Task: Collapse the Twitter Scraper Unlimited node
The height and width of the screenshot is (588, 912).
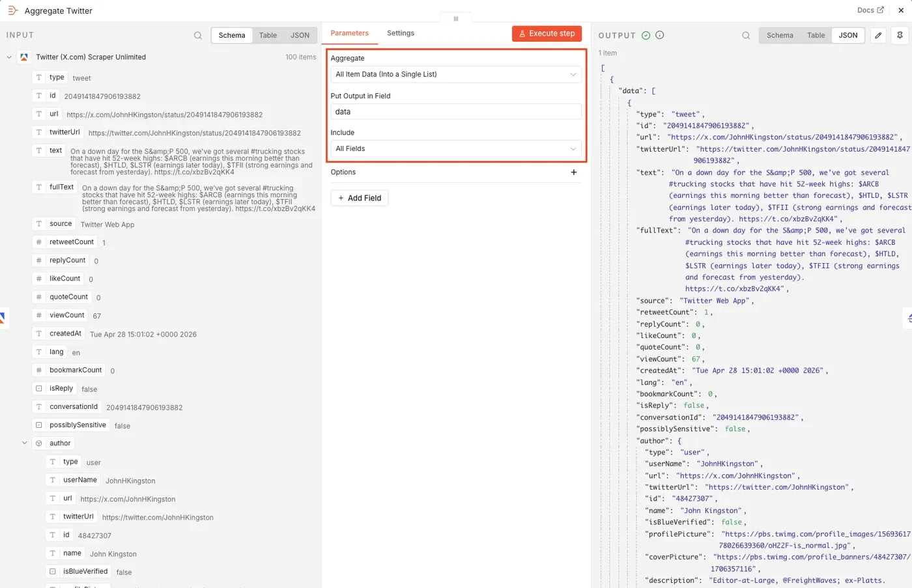Action: click(x=9, y=57)
